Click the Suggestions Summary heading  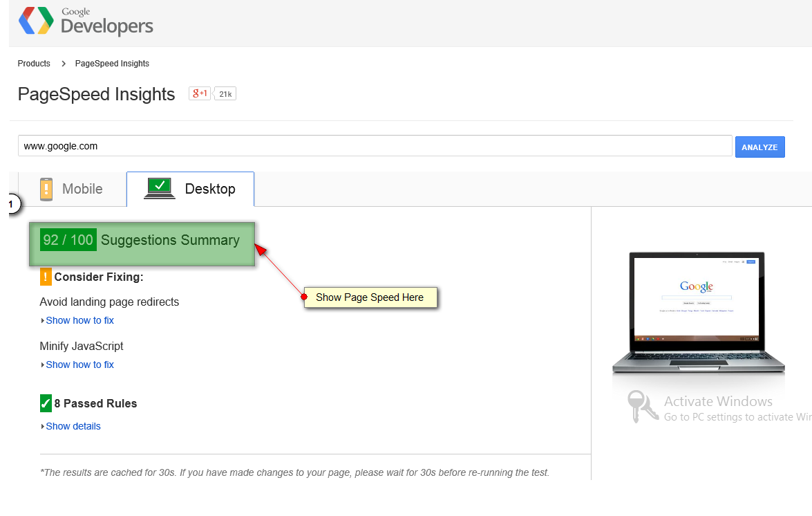point(171,241)
